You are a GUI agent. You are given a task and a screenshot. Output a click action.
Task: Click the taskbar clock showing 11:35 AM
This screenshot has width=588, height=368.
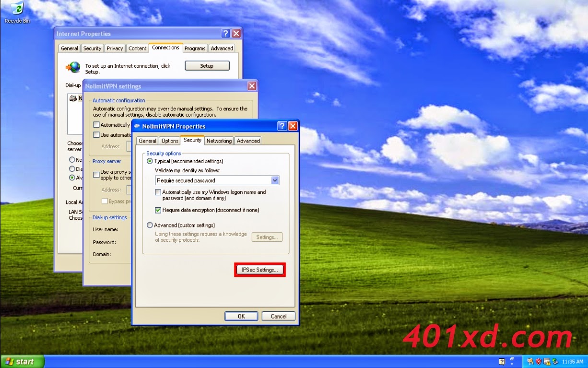[x=572, y=361]
